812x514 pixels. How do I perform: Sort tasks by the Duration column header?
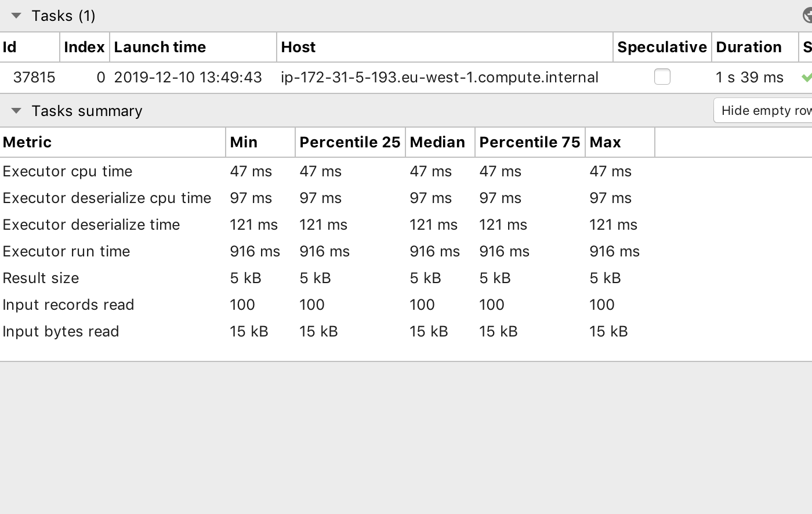coord(755,47)
